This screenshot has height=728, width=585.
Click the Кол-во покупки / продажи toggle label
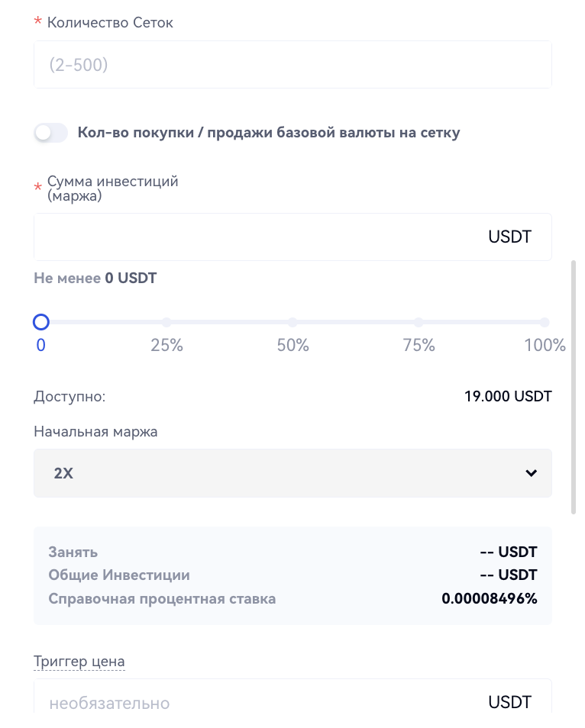[269, 133]
